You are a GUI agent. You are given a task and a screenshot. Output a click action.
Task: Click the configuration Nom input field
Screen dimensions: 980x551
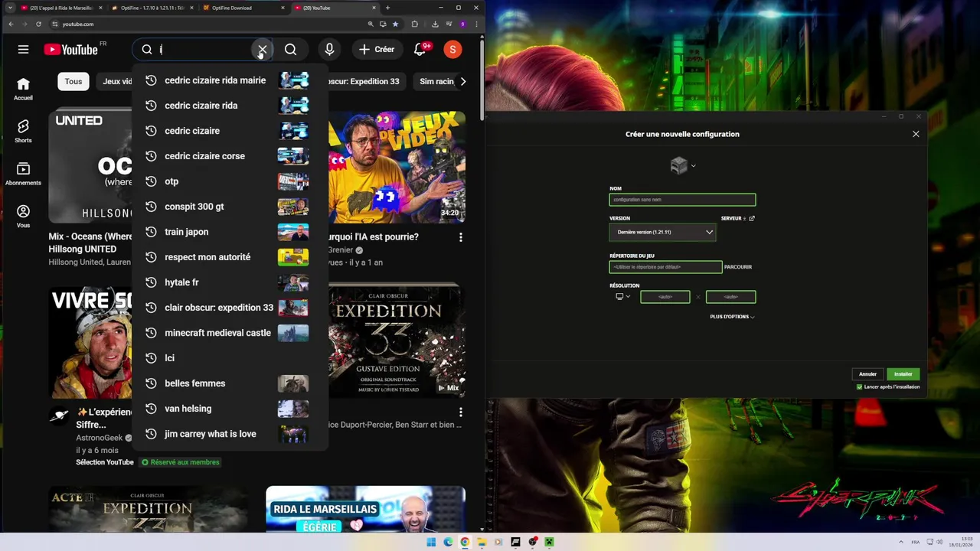coord(682,200)
